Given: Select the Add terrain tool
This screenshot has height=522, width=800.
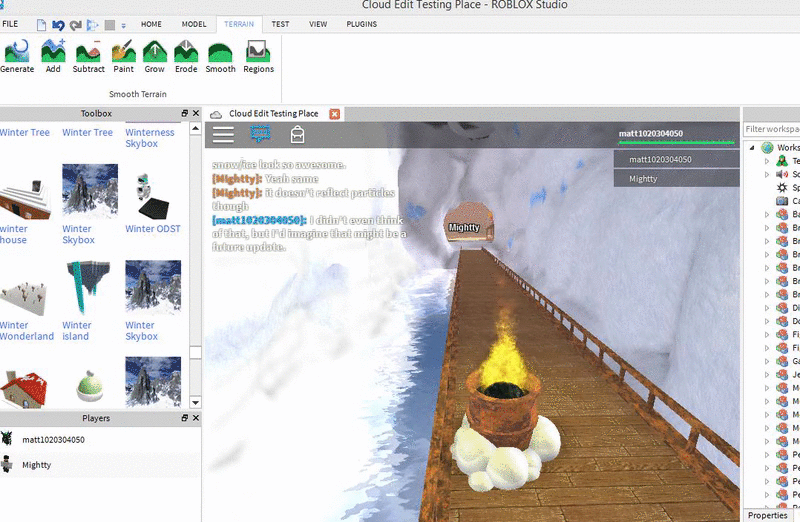Looking at the screenshot, I should click(53, 57).
